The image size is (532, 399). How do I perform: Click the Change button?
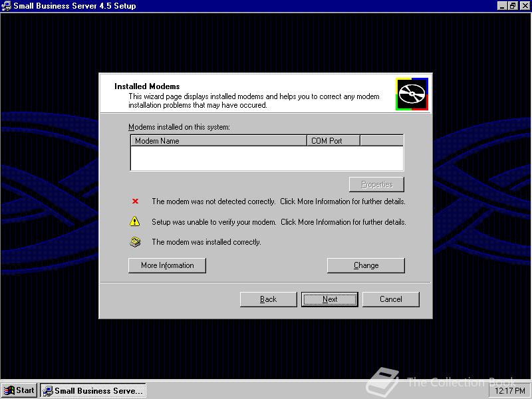366,265
